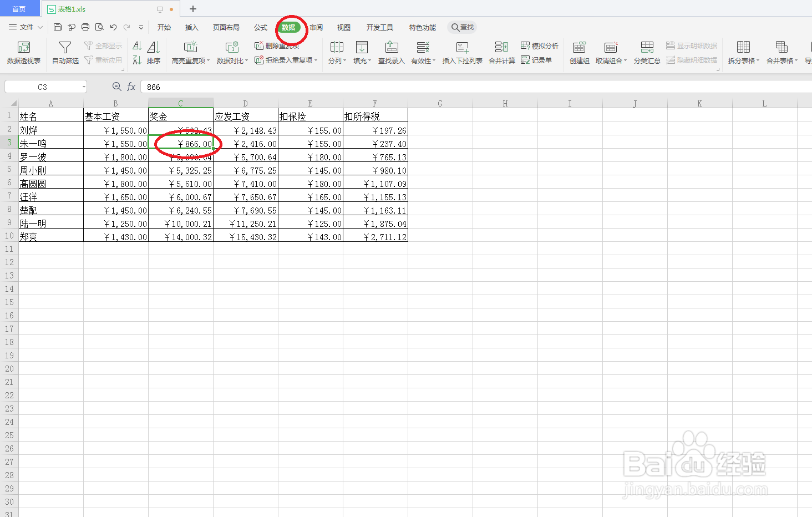Expand the 数据对比 dropdown arrow
This screenshot has height=517, width=812.
point(246,60)
